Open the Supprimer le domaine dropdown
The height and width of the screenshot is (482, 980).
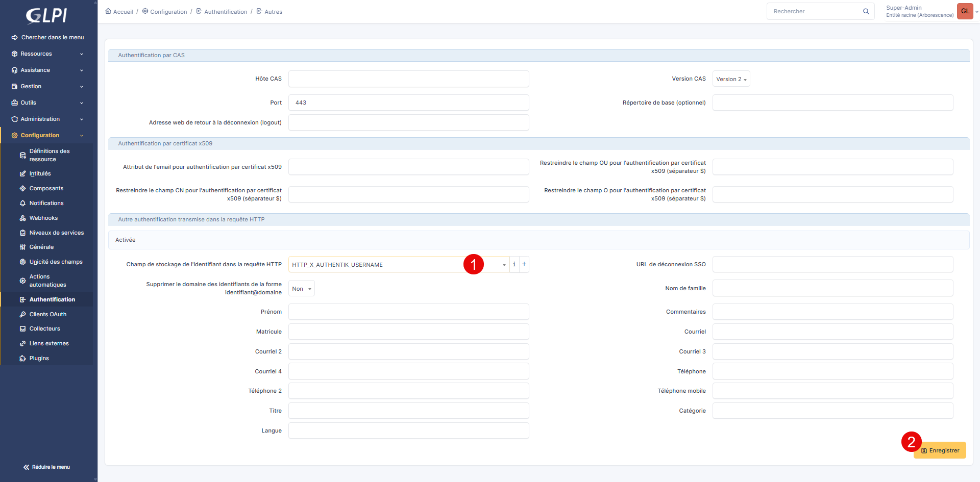click(x=302, y=289)
